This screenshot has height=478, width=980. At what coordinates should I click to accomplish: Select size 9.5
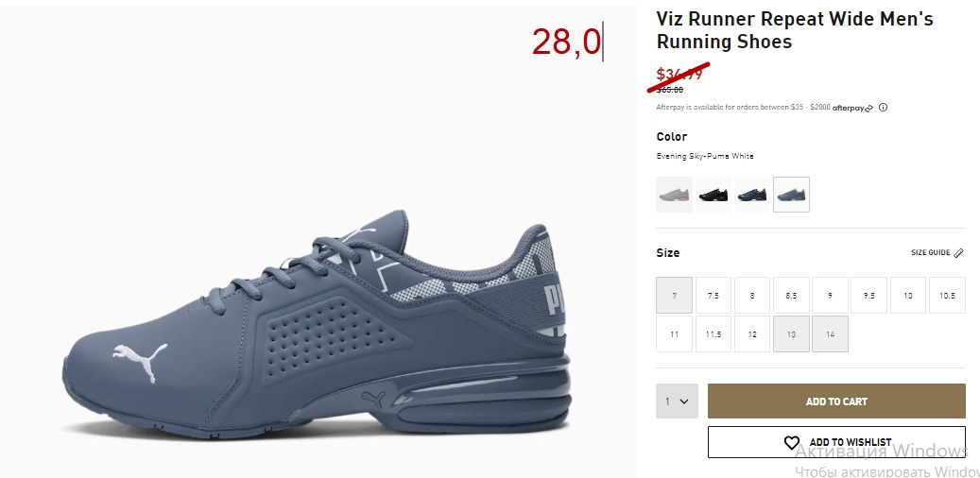click(x=868, y=296)
